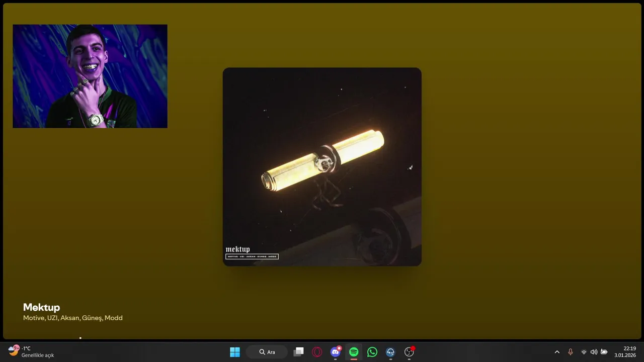Open the Windows Start menu
644x362 pixels.
(x=235, y=352)
